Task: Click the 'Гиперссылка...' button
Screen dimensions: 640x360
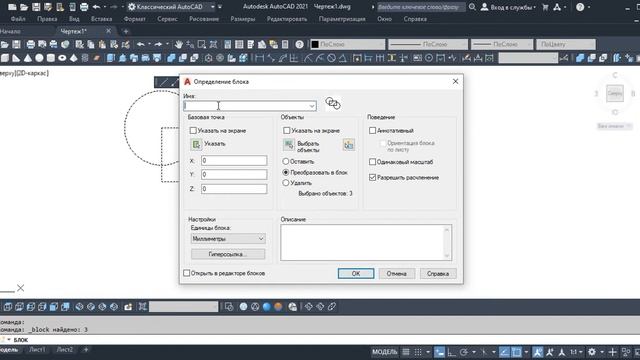Action: (228, 254)
